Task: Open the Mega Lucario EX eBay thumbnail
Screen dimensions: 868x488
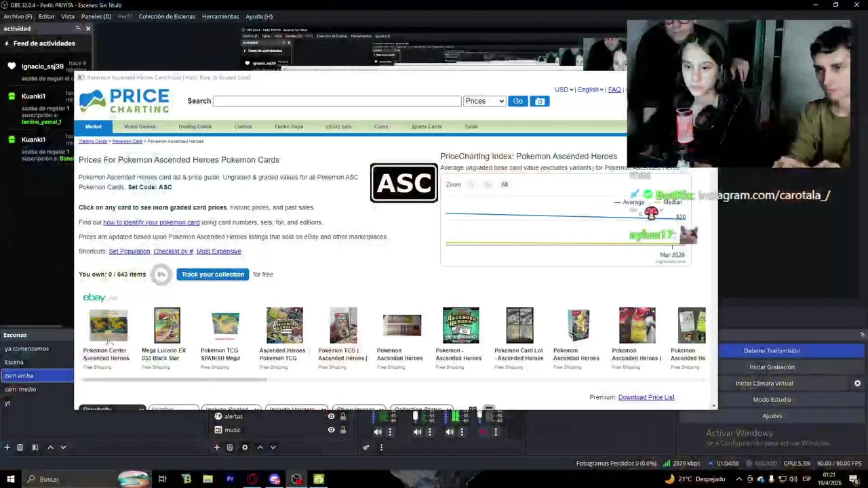Action: pyautogui.click(x=167, y=325)
